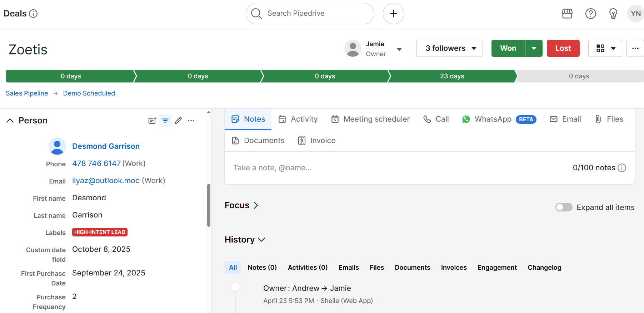Filter history by Files
The image size is (644, 313).
[376, 268]
